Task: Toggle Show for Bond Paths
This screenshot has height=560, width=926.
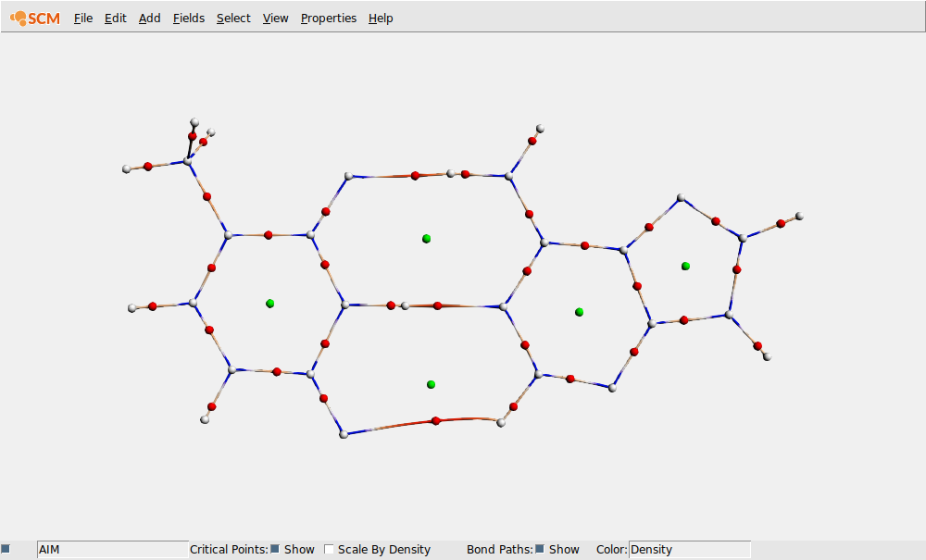Action: click(x=540, y=549)
